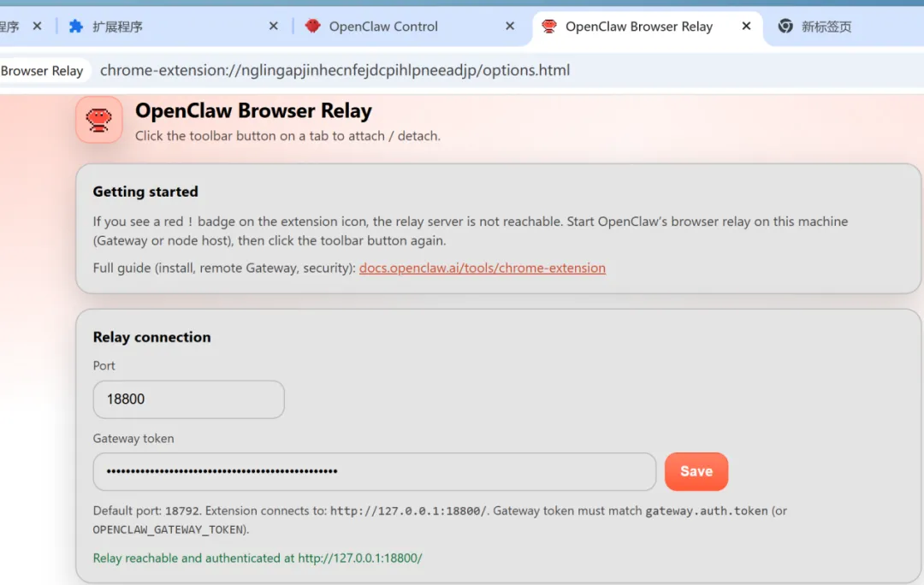The height and width of the screenshot is (585, 924).
Task: Click the Browser Relay chip in address bar
Action: pyautogui.click(x=44, y=71)
